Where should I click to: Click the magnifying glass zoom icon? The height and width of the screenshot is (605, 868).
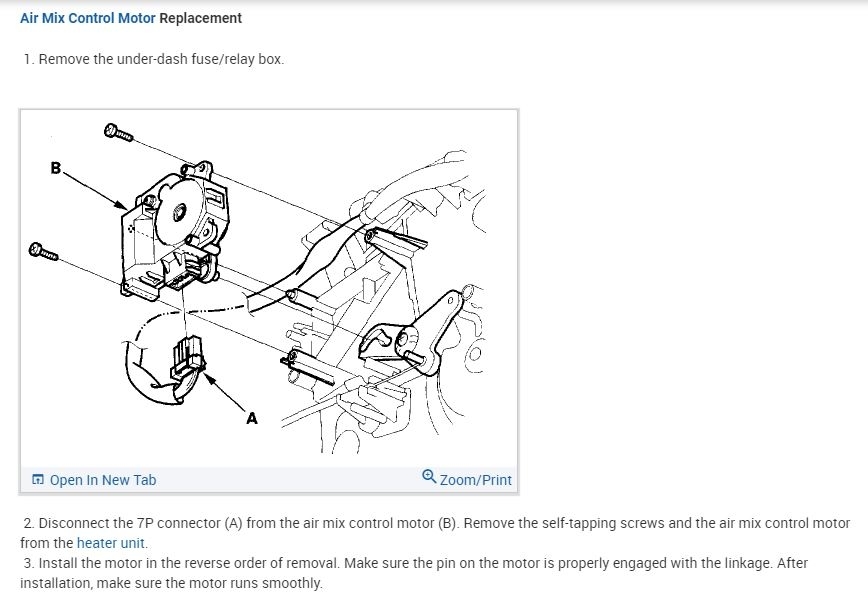[x=429, y=476]
